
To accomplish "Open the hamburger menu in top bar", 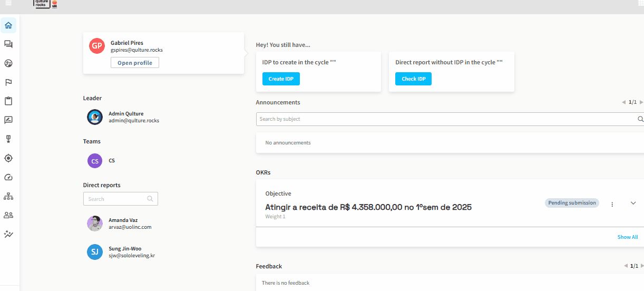I will (x=8, y=3).
